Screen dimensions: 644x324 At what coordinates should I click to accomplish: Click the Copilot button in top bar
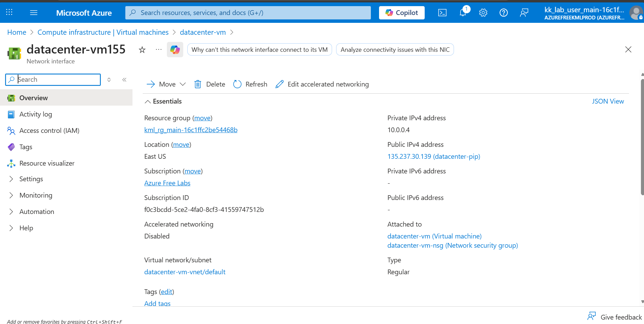click(x=402, y=13)
